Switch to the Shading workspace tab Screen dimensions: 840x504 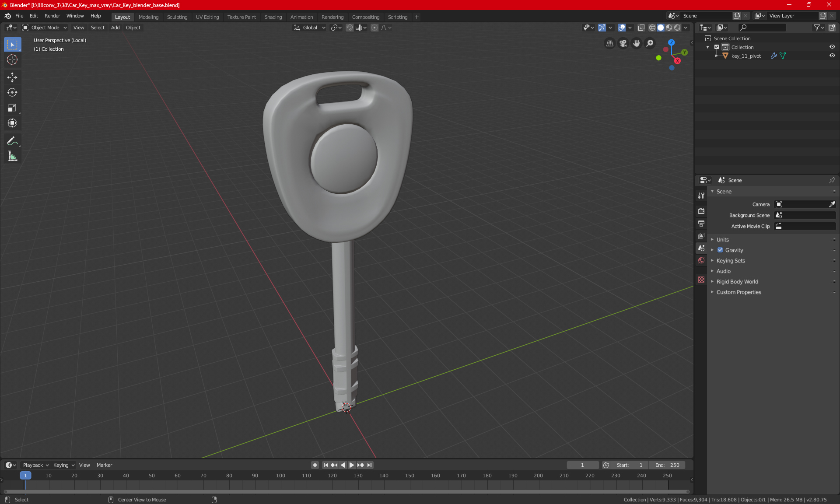point(273,17)
